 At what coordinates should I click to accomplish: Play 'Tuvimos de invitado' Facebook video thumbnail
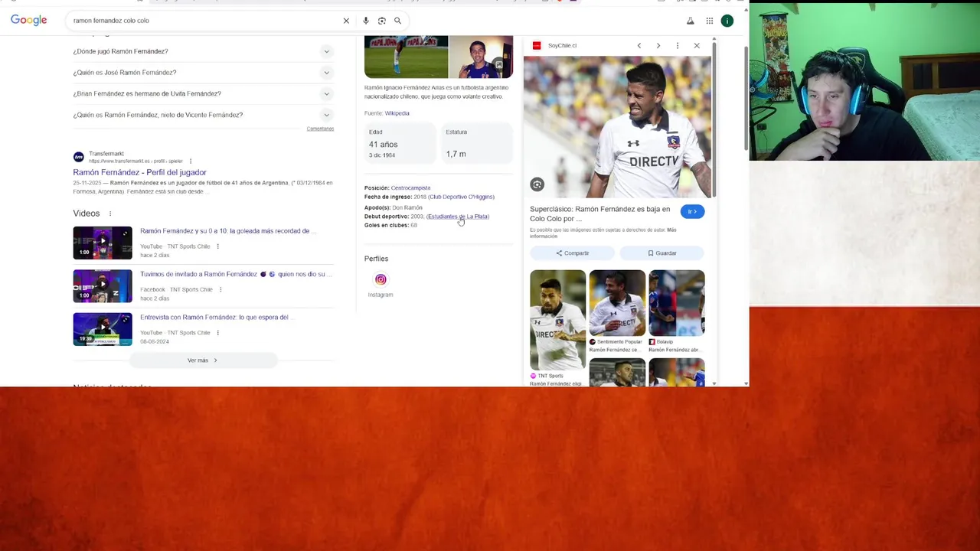[103, 286]
